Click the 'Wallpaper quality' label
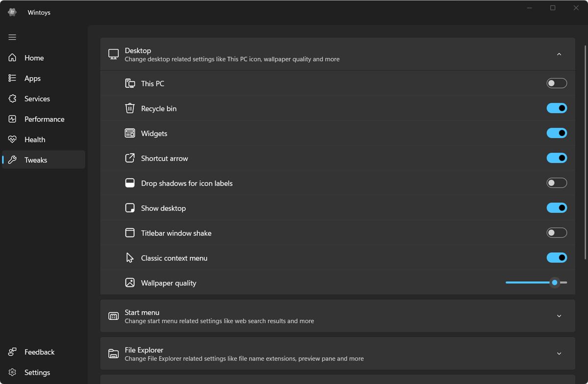The width and height of the screenshot is (588, 384). click(x=169, y=284)
